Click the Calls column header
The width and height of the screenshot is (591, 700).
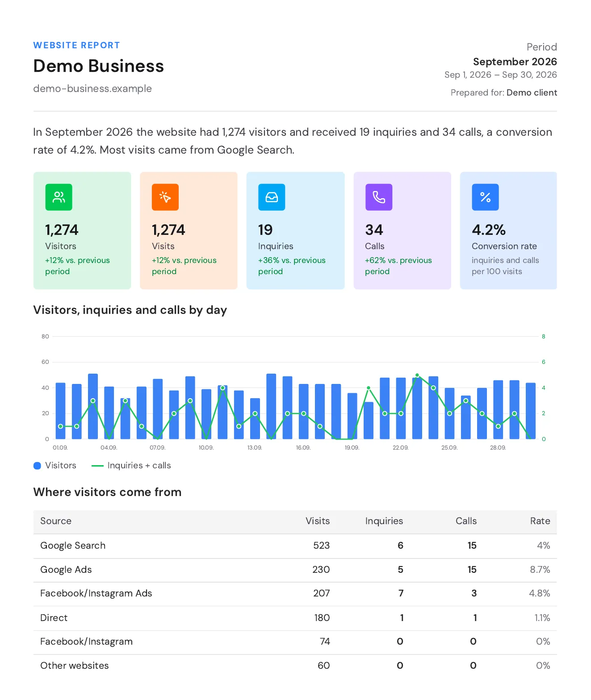[466, 521]
